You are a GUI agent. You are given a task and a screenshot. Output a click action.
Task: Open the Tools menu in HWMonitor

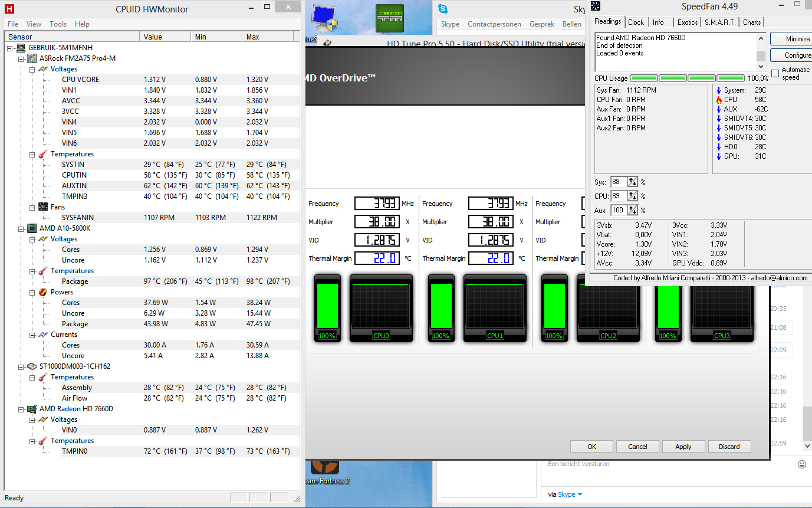(58, 24)
